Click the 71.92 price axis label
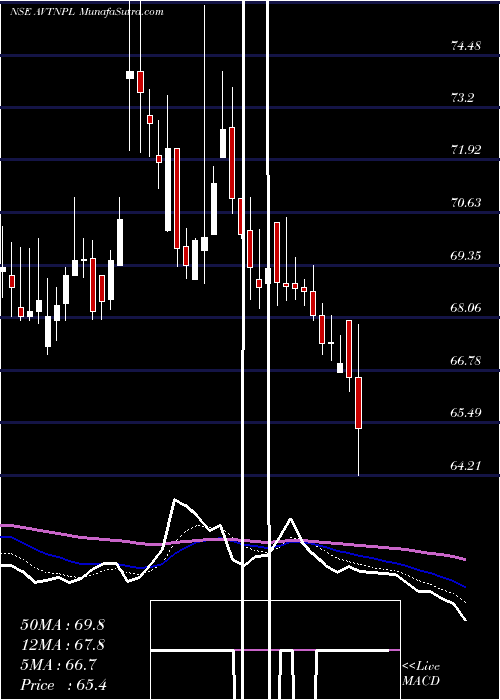Image resolution: width=500 pixels, height=700 pixels. (x=466, y=150)
